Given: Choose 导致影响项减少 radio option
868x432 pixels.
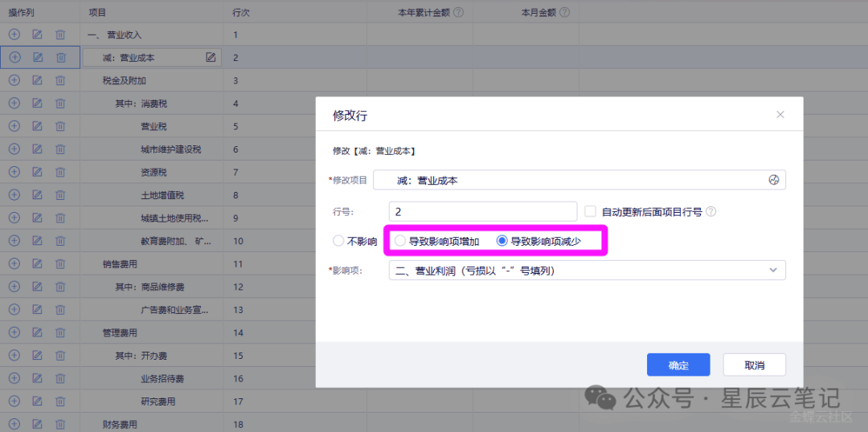Looking at the screenshot, I should click(x=502, y=241).
